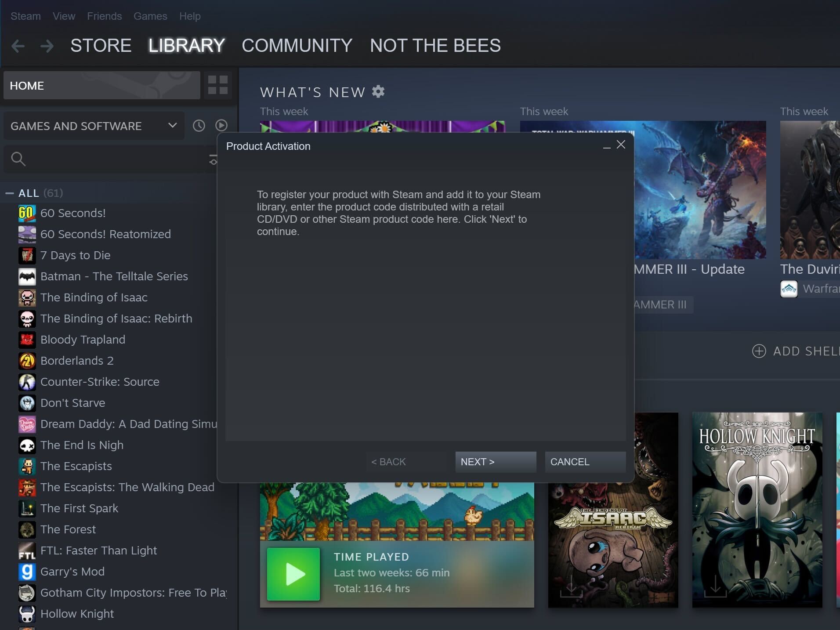Click the Hollow Knight list icon
Viewport: 840px width, 630px height.
[27, 614]
